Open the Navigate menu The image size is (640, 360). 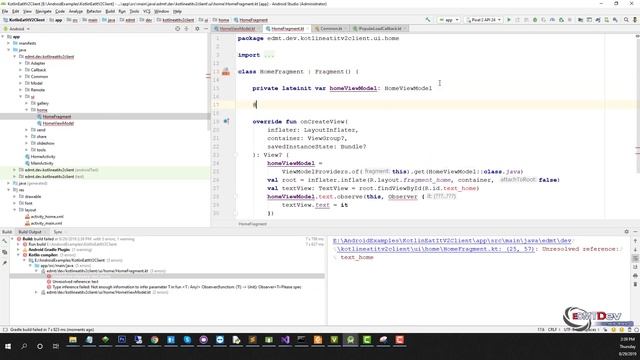click(43, 11)
